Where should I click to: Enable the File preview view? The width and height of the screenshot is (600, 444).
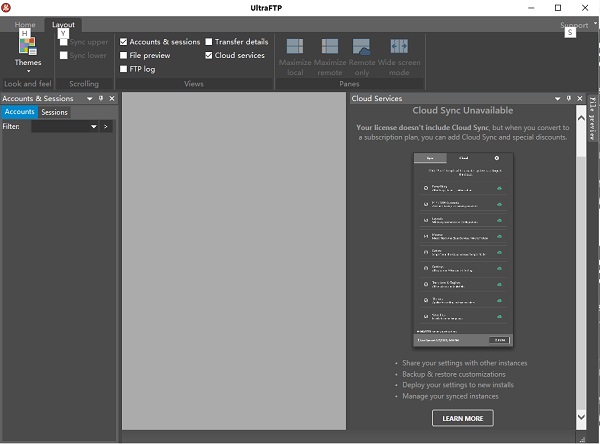(123, 55)
